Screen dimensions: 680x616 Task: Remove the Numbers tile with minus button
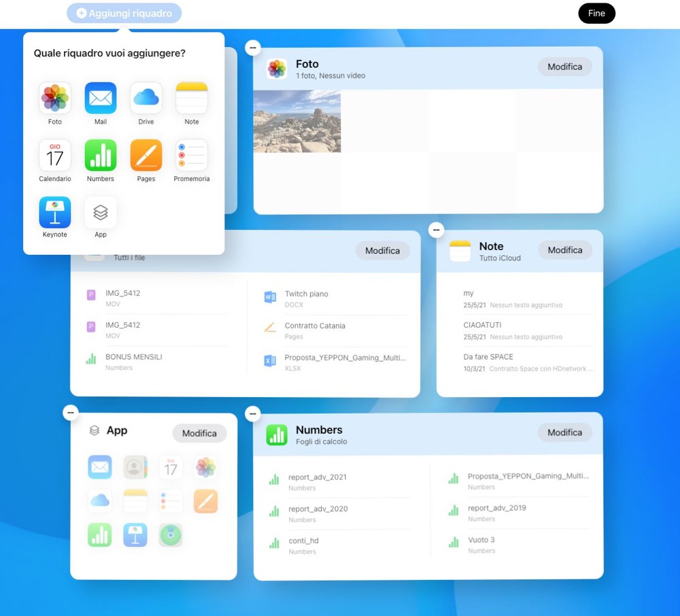[x=253, y=413]
